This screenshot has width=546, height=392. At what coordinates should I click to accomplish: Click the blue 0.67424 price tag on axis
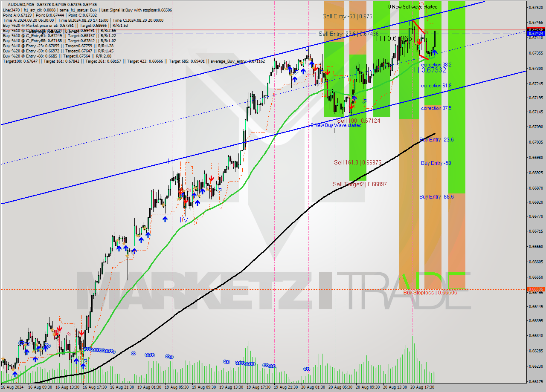point(536,33)
